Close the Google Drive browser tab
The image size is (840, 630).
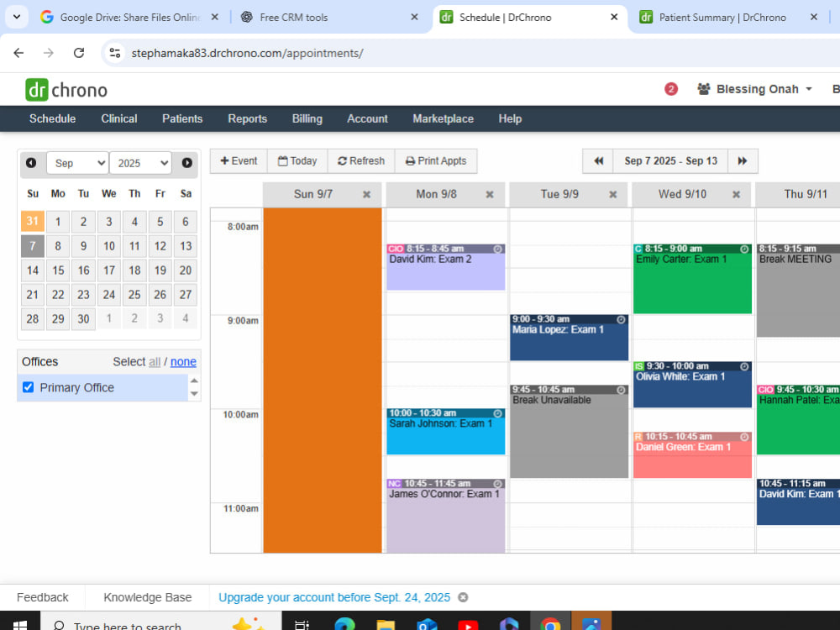coord(215,17)
